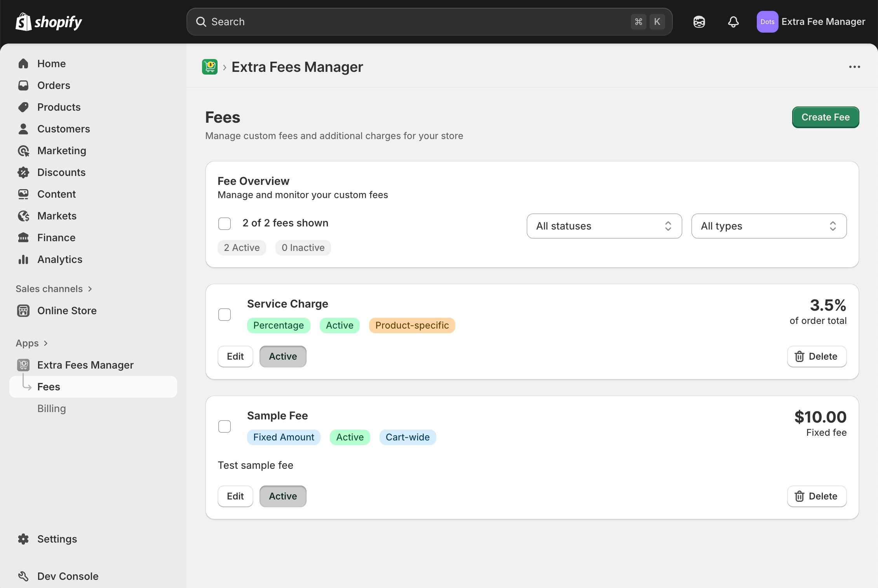Click the Dots store avatar

(x=767, y=22)
